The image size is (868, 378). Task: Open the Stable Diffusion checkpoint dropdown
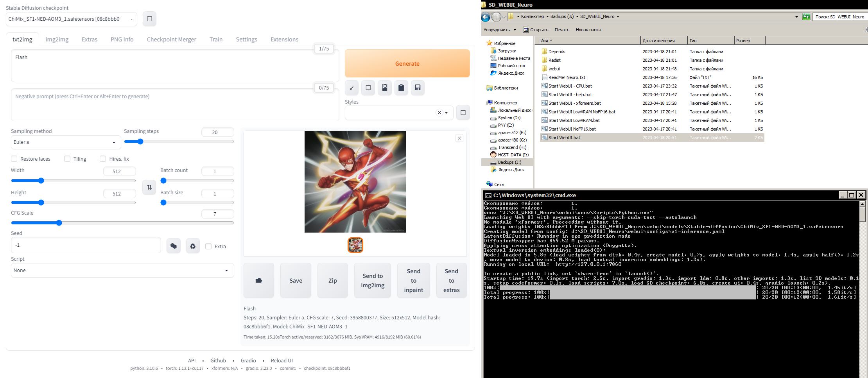[x=72, y=19]
